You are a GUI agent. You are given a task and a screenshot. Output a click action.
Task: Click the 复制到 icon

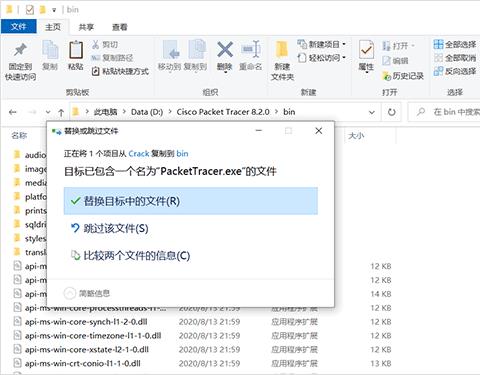(x=197, y=50)
